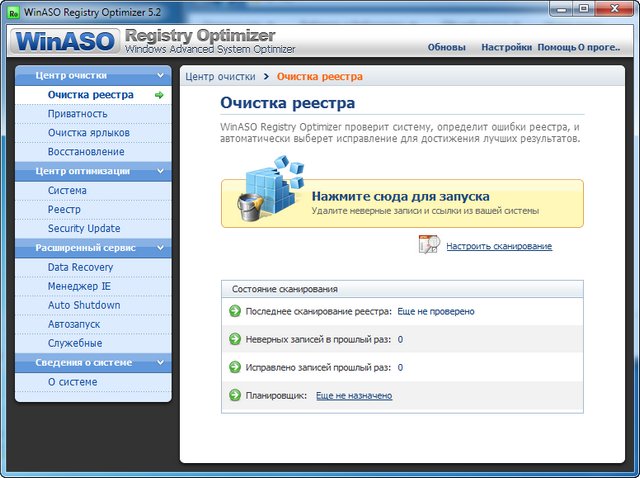This screenshot has height=478, width=640.
Task: Open Автозапуск manager
Action: [x=93, y=325]
